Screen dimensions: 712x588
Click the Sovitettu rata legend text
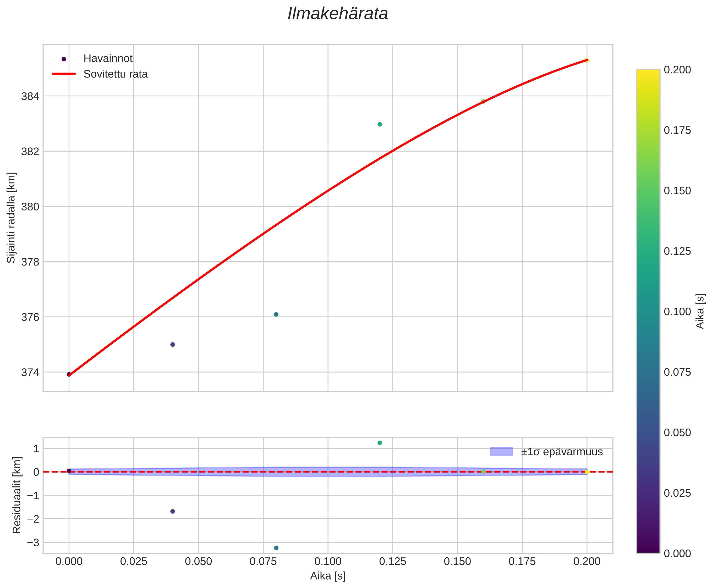pos(115,74)
